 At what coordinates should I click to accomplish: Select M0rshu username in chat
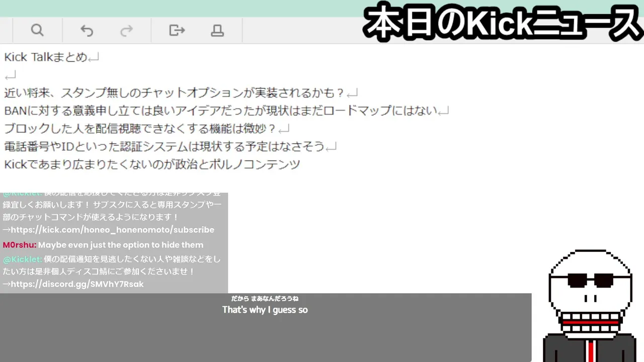tap(19, 245)
